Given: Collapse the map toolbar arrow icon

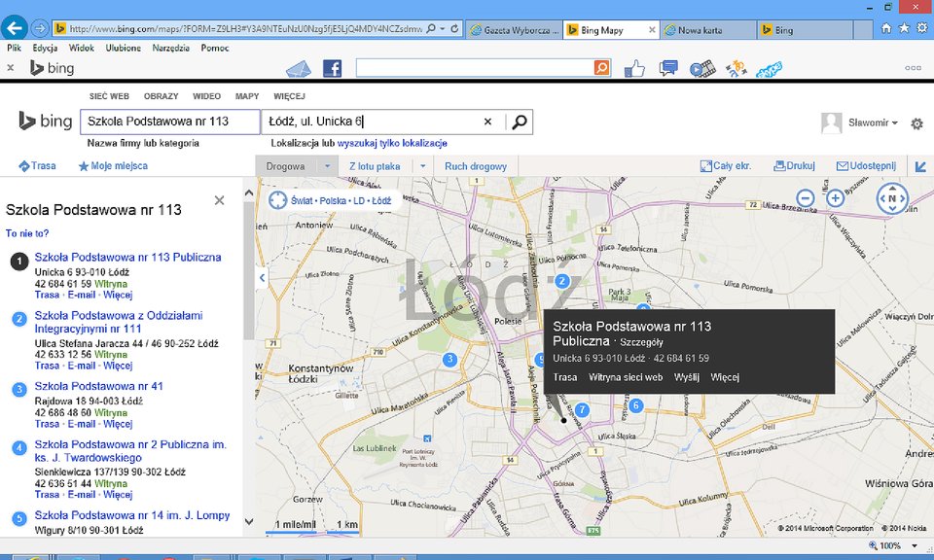Looking at the screenshot, I should (921, 166).
